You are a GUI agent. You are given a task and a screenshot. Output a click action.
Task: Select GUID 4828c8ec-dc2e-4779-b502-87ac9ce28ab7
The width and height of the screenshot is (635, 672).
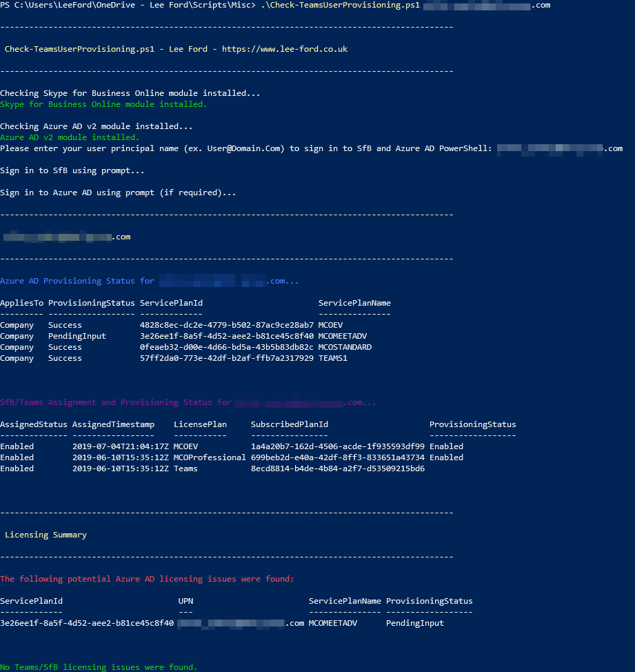pos(227,325)
